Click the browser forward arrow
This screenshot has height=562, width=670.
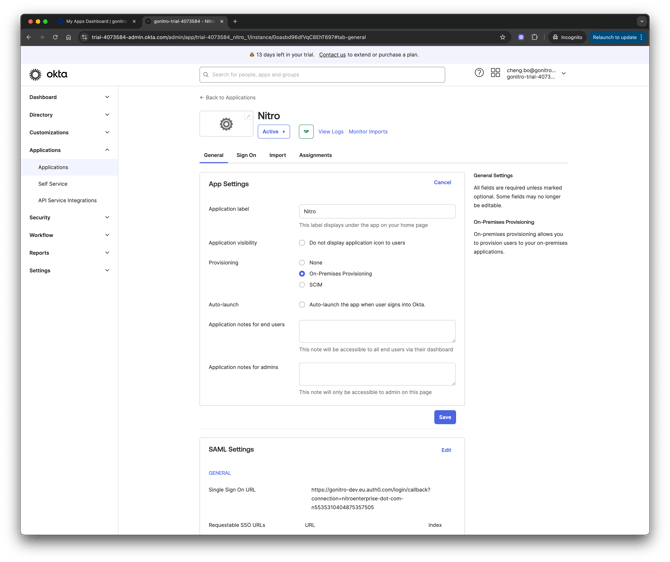(x=42, y=37)
